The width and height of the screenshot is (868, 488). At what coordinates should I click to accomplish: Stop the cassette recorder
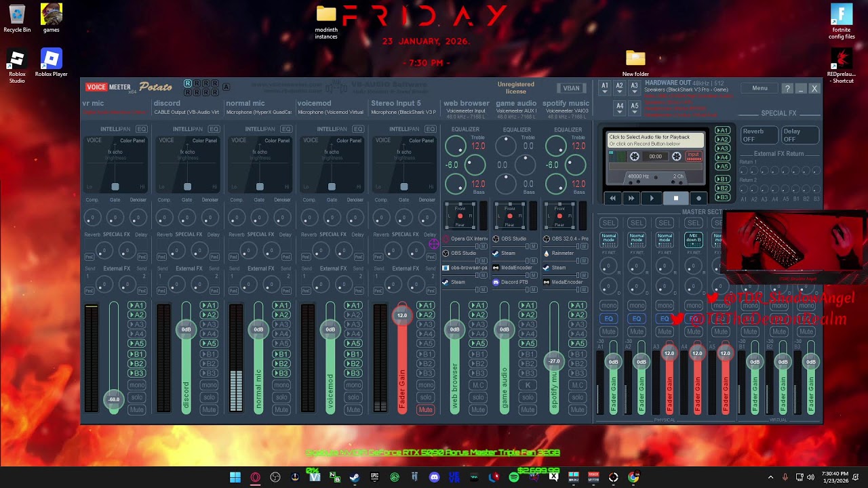click(x=675, y=198)
